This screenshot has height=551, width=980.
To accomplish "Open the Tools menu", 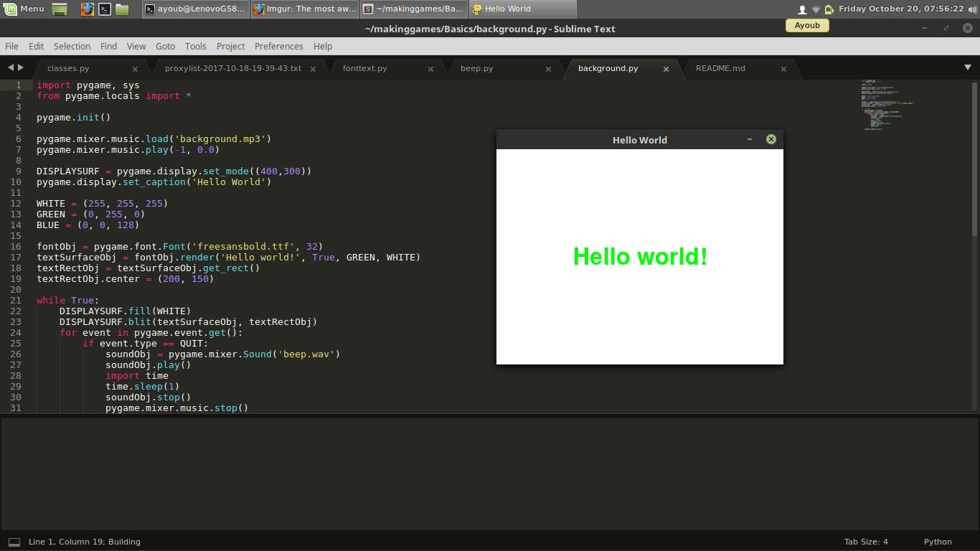I will coord(196,46).
